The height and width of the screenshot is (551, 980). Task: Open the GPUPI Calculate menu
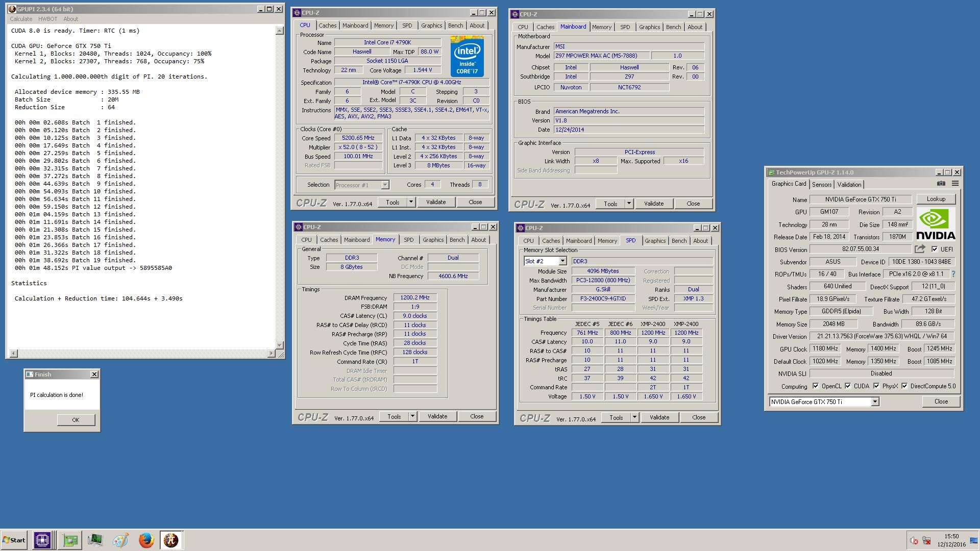pyautogui.click(x=21, y=19)
